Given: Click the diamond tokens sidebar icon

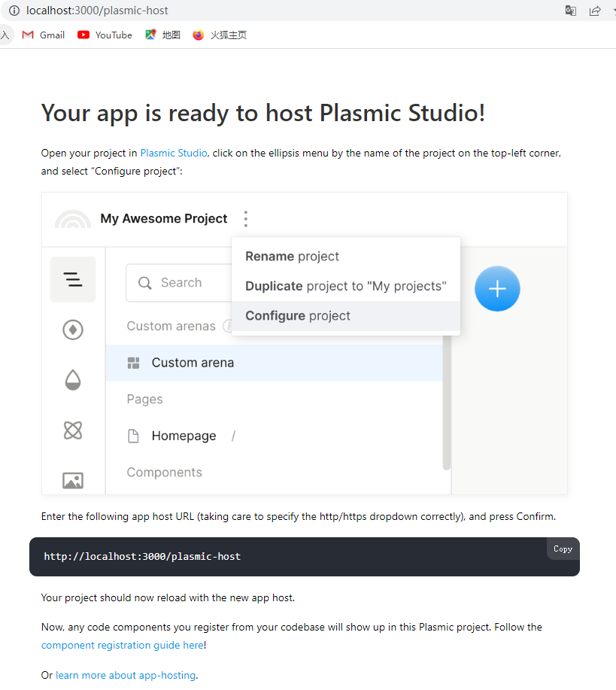Looking at the screenshot, I should coord(73,330).
